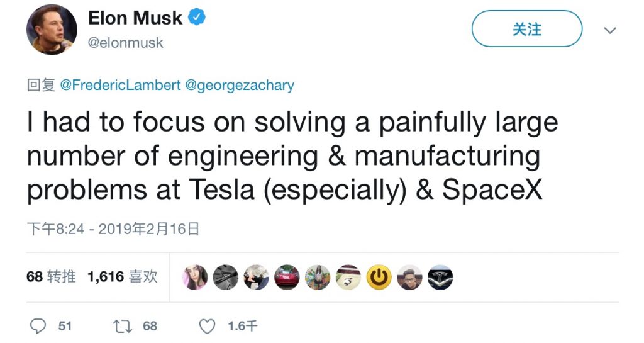Click the @elonmusk handle
This screenshot has height=343, width=644.
[126, 42]
